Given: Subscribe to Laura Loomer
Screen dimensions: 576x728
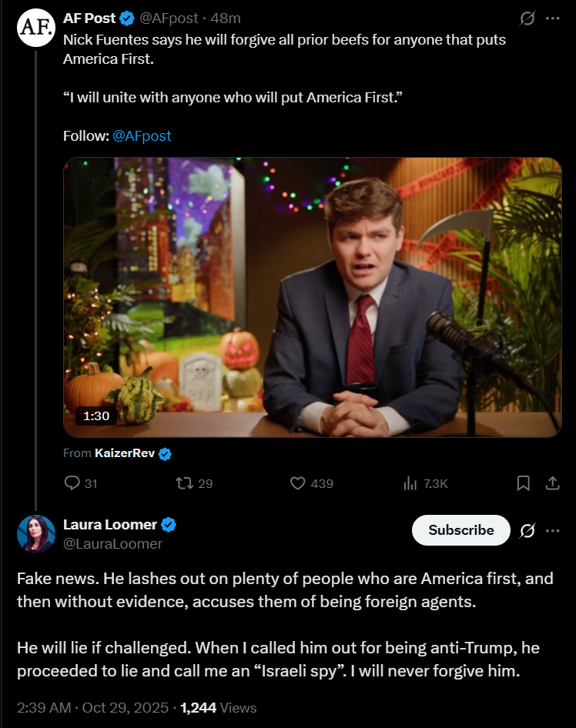Looking at the screenshot, I should click(460, 530).
